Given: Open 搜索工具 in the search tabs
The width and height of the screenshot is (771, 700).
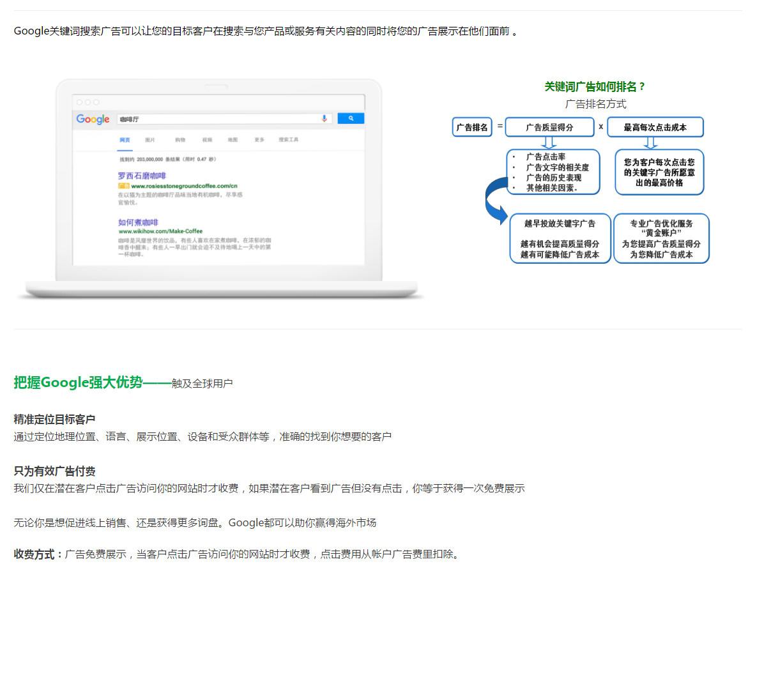Looking at the screenshot, I should (288, 140).
